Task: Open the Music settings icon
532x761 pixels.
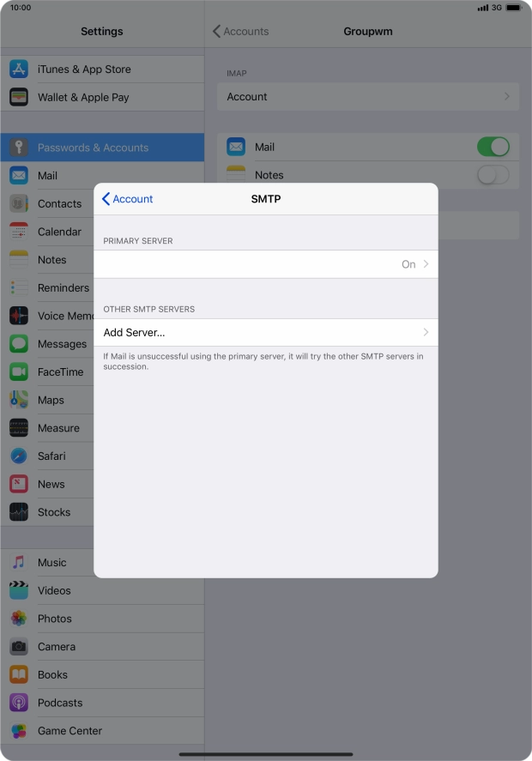Action: pyautogui.click(x=19, y=563)
